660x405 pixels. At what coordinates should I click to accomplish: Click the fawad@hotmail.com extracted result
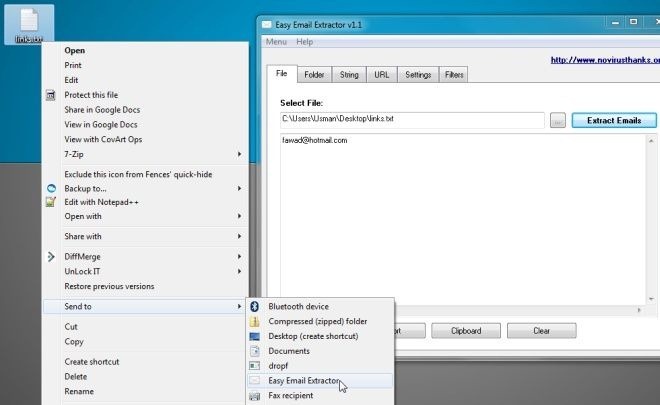315,141
